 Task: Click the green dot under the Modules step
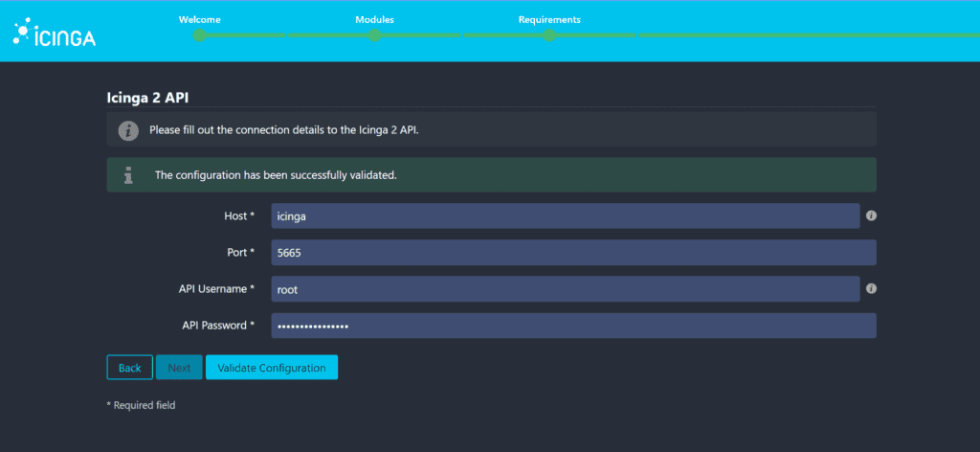374,35
